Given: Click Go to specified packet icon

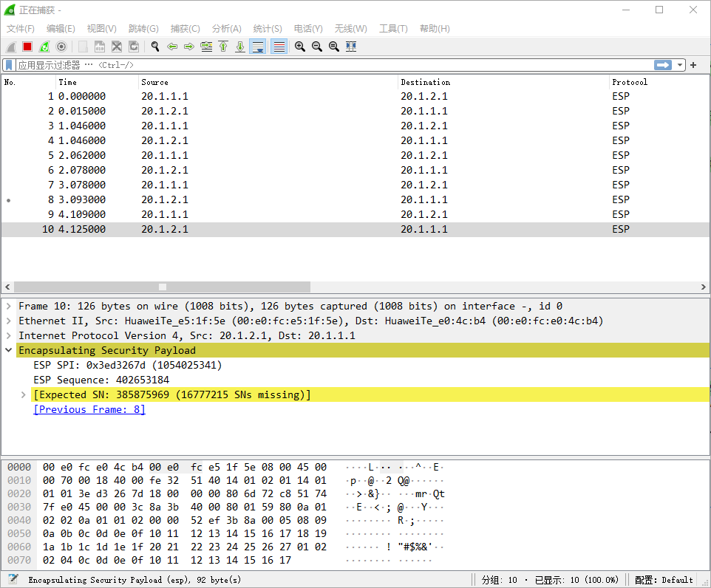Looking at the screenshot, I should pyautogui.click(x=206, y=47).
